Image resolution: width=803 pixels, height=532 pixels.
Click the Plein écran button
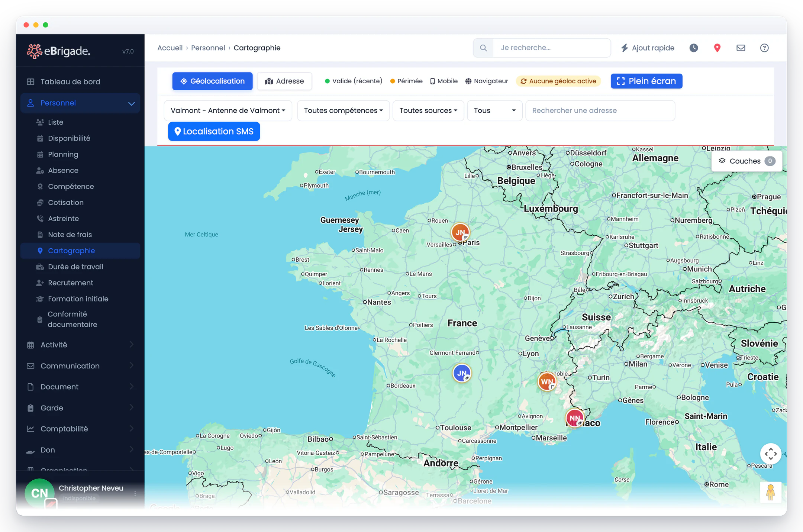coord(646,81)
